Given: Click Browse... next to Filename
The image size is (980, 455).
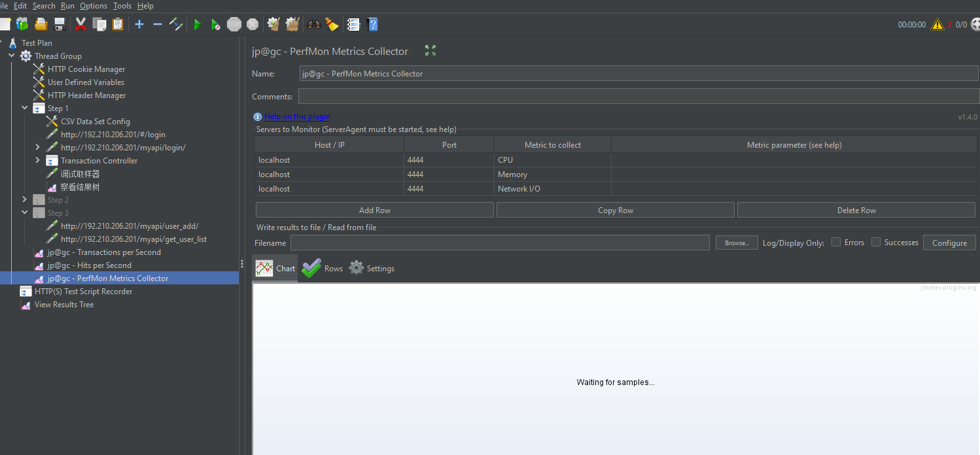Looking at the screenshot, I should point(737,243).
